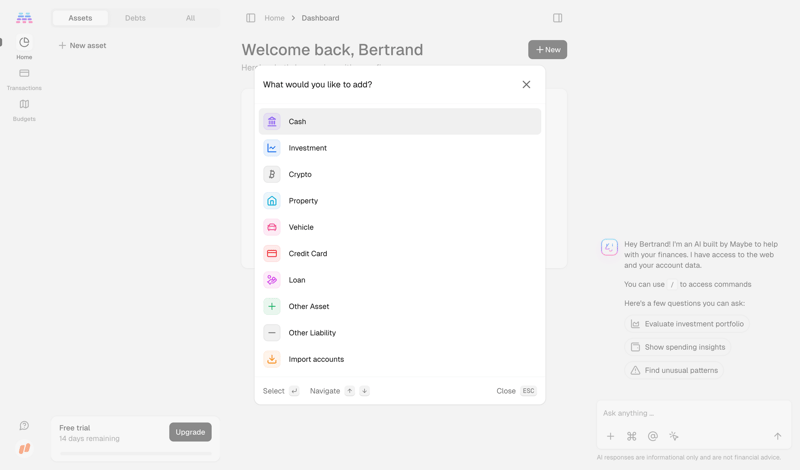Screen dimensions: 800x470
Task: Select the Crypto option
Action: pyautogui.click(x=399, y=175)
